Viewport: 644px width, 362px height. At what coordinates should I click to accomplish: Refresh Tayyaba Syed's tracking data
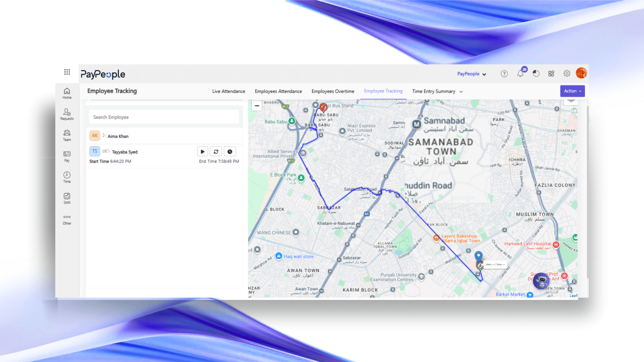[x=216, y=152]
